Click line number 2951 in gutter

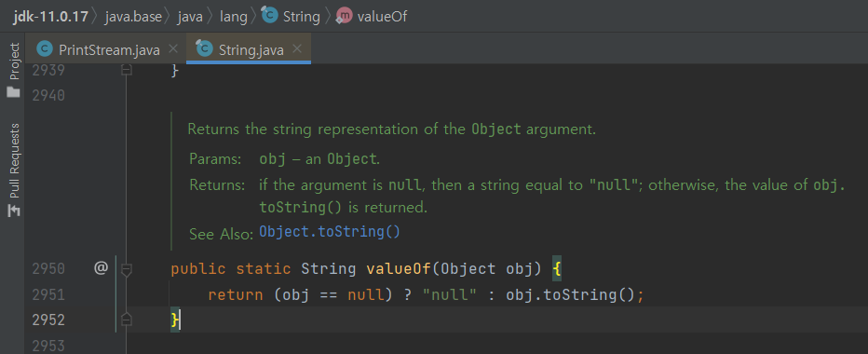[x=48, y=294]
